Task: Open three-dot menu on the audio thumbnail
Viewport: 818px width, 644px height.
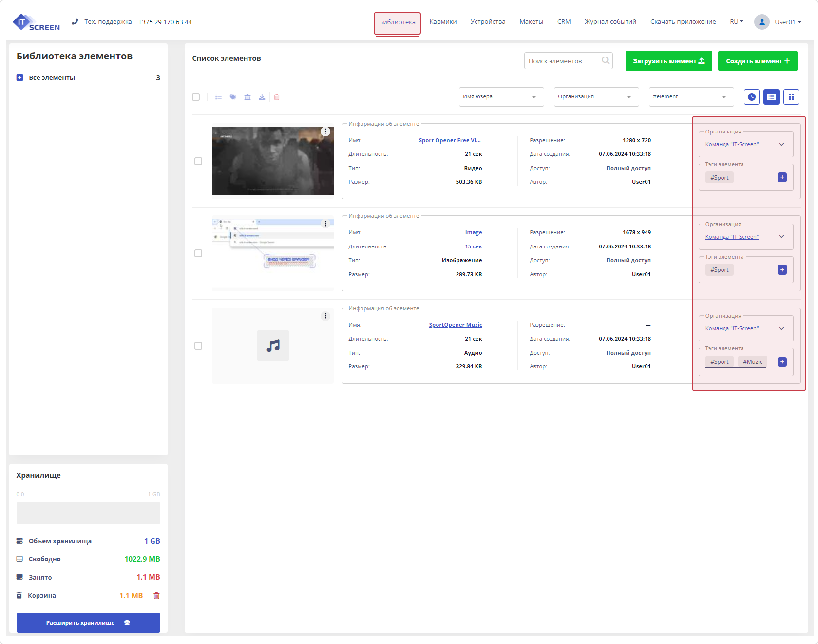Action: coord(325,316)
